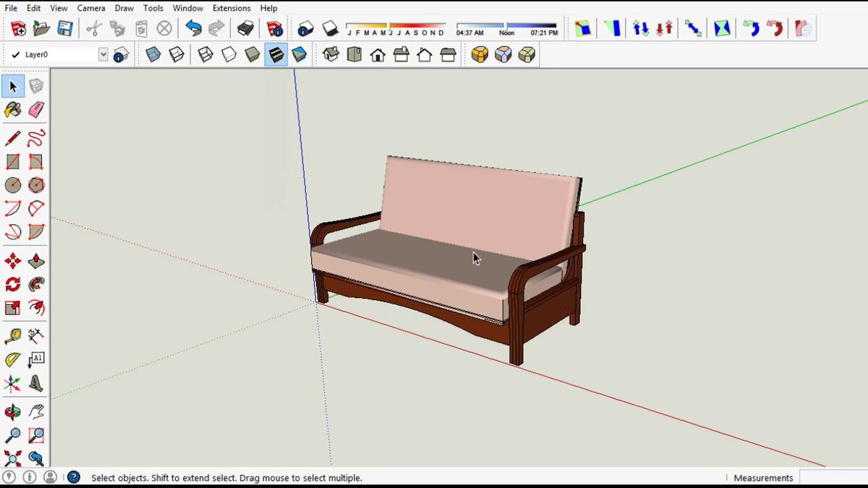
Task: Open Model Info from toolbar
Action: 275,29
